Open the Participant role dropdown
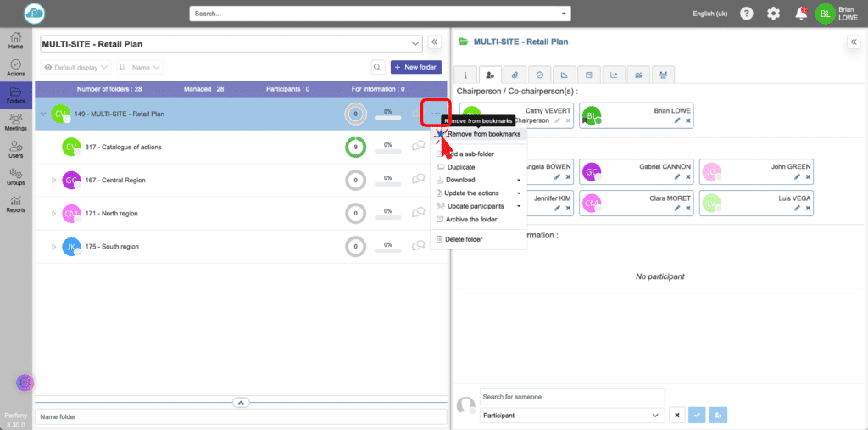The height and width of the screenshot is (430, 868). coord(571,416)
